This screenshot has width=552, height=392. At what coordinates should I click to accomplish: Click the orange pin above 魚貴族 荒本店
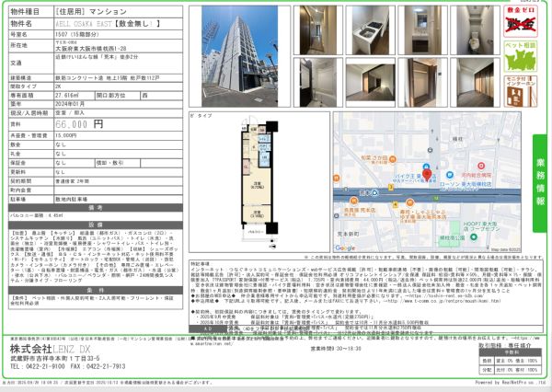pyautogui.click(x=353, y=202)
